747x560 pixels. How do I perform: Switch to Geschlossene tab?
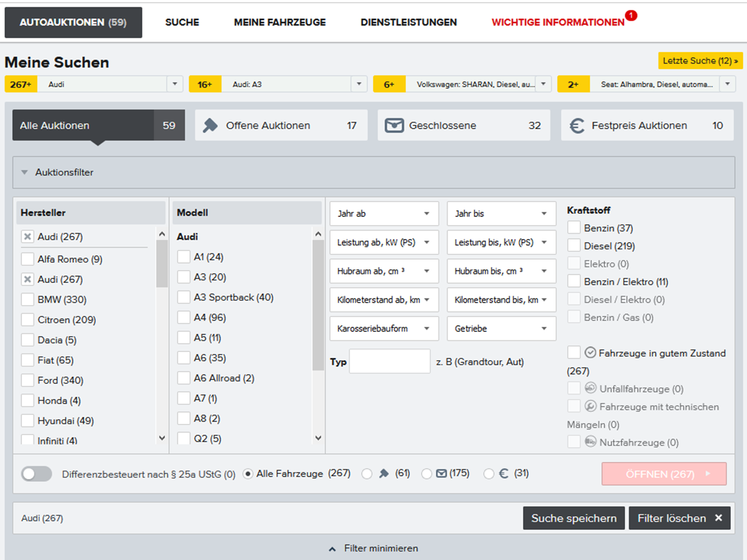[x=464, y=125]
